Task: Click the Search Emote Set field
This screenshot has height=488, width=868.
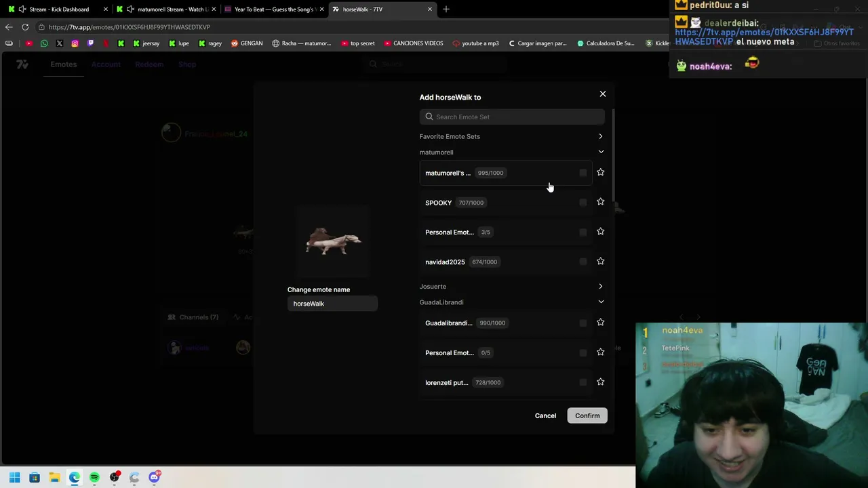Action: 512,117
